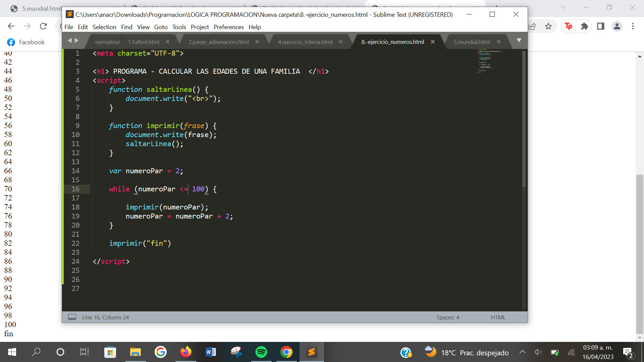
Task: Open the HTML syntax selector
Action: point(498,317)
